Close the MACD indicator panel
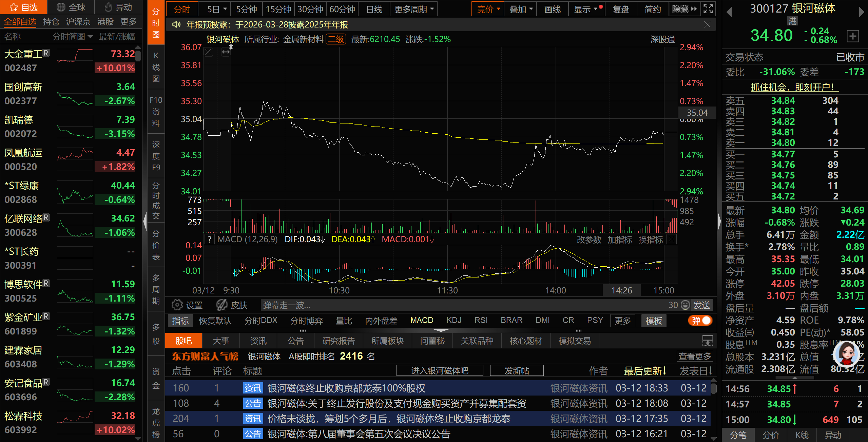868x442 pixels. point(672,239)
